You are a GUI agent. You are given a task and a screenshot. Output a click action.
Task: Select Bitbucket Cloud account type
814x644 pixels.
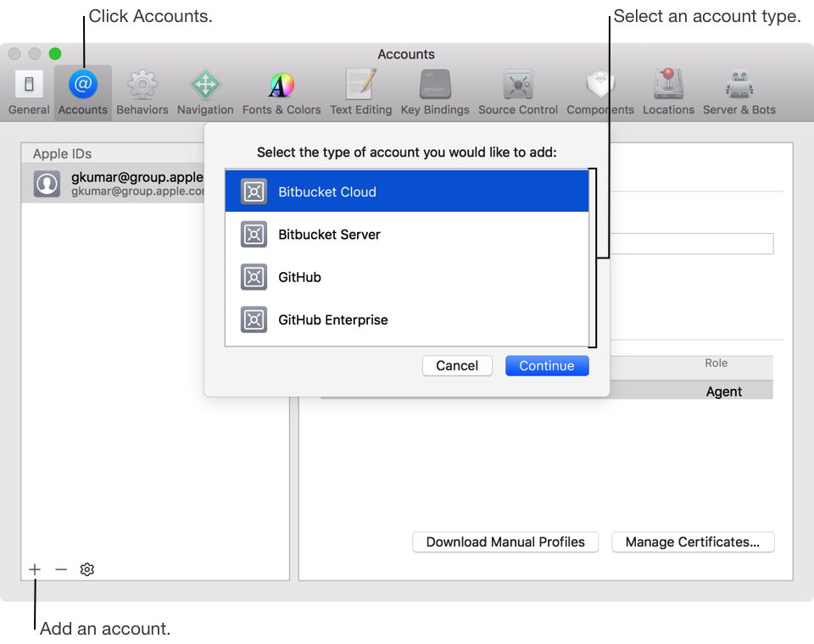407,192
